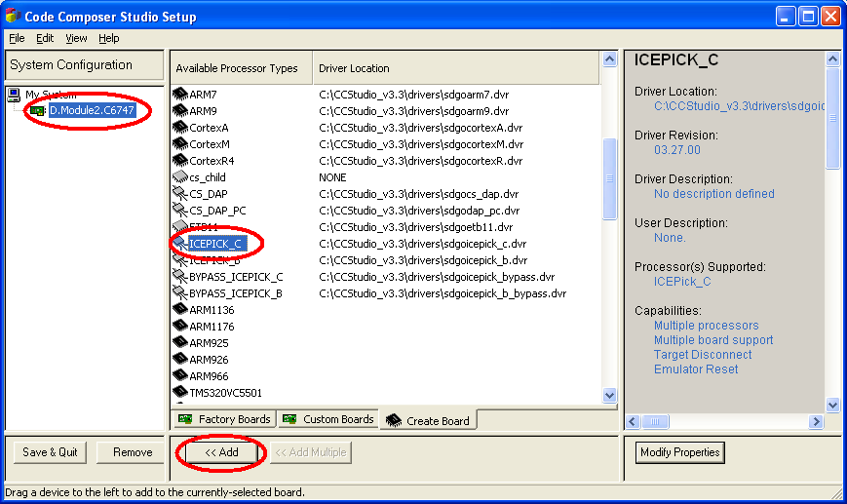Click the TMS320VC5501 chip icon
Image resolution: width=847 pixels, height=504 pixels.
(180, 392)
